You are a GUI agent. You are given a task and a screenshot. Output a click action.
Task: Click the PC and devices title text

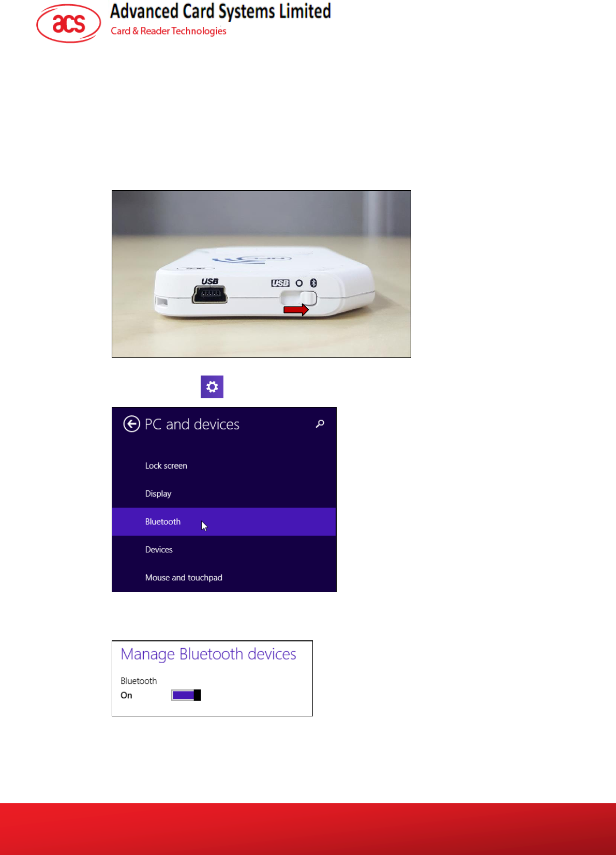click(192, 424)
